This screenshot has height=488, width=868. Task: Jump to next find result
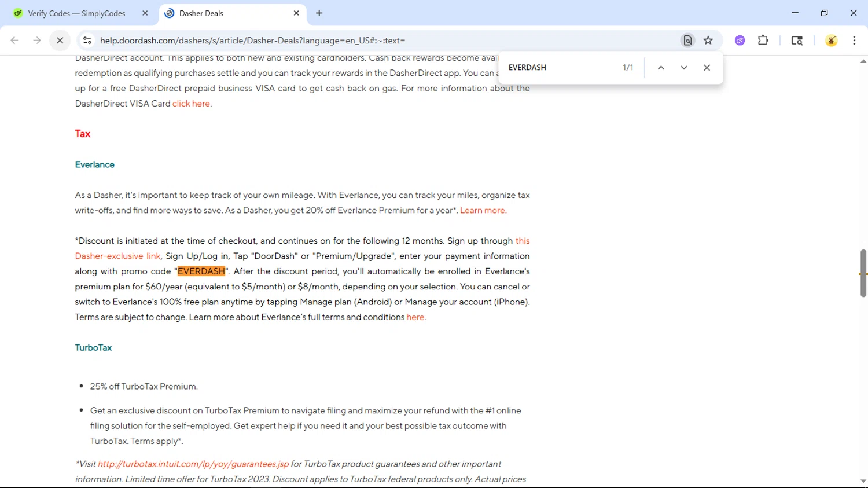[684, 68]
